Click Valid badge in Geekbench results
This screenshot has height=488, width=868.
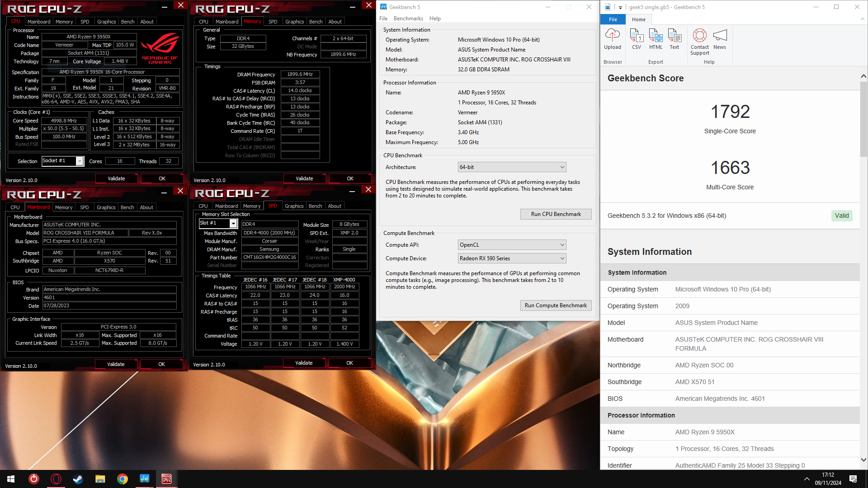[842, 216]
